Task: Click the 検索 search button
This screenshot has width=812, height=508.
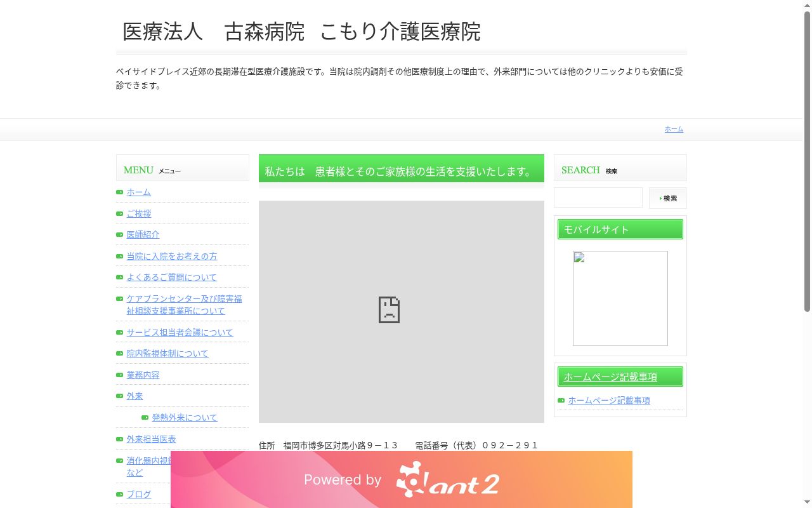Action: click(667, 198)
